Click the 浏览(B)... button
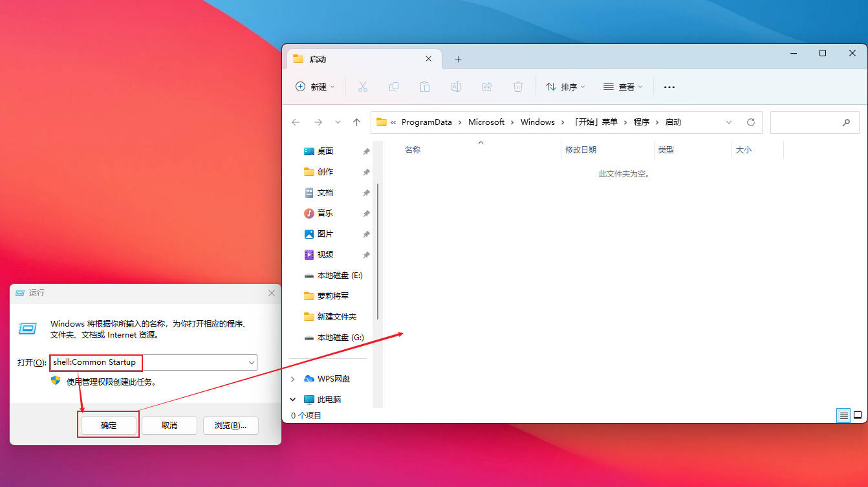The height and width of the screenshot is (487, 868). click(230, 425)
